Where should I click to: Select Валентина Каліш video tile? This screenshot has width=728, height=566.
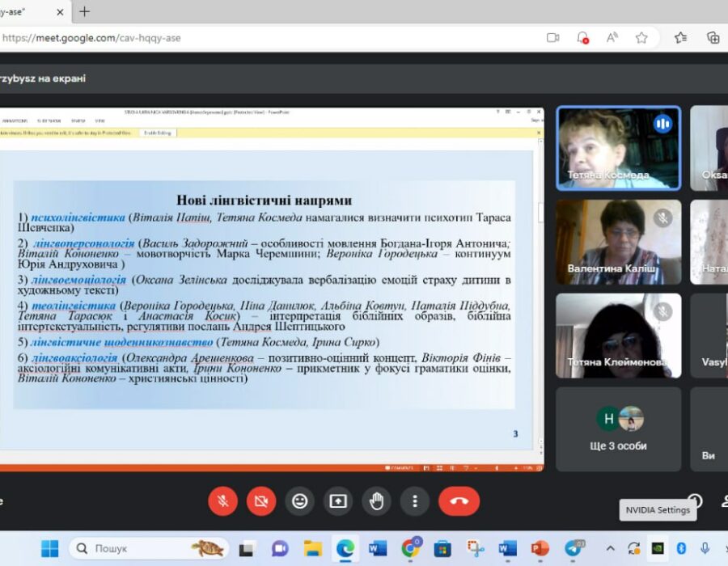(618, 242)
